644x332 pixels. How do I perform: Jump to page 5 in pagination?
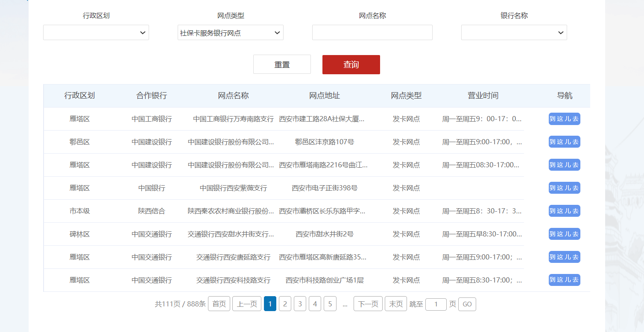pyautogui.click(x=330, y=304)
